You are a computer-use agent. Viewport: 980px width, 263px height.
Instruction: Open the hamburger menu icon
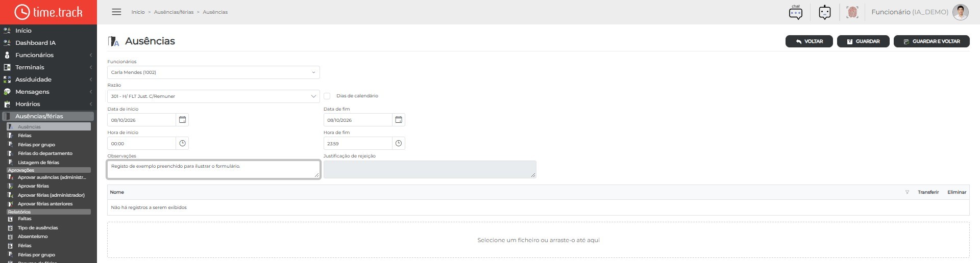point(116,12)
